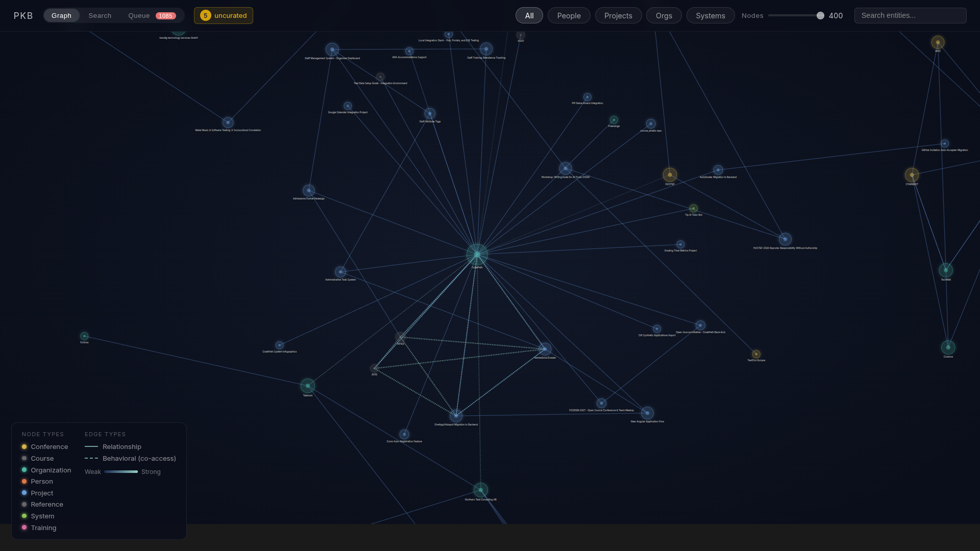This screenshot has width=980, height=551.
Task: Select the Google Calendar Integration Project node
Action: pos(348,106)
